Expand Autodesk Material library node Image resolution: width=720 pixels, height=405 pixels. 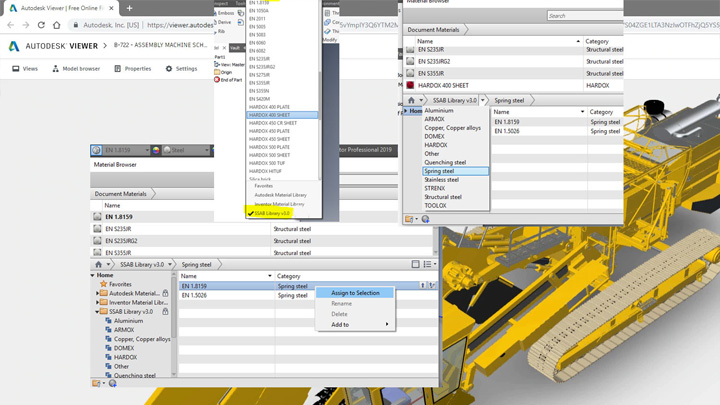click(97, 293)
